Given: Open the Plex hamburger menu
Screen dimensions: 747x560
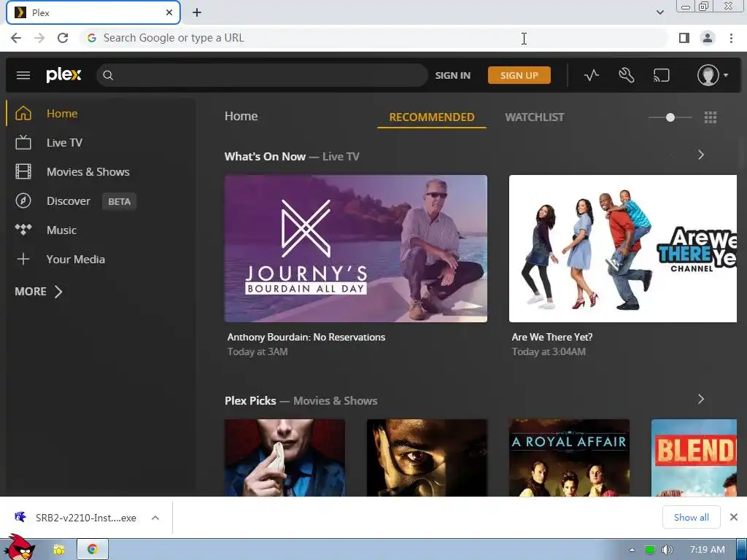Looking at the screenshot, I should pyautogui.click(x=23, y=75).
